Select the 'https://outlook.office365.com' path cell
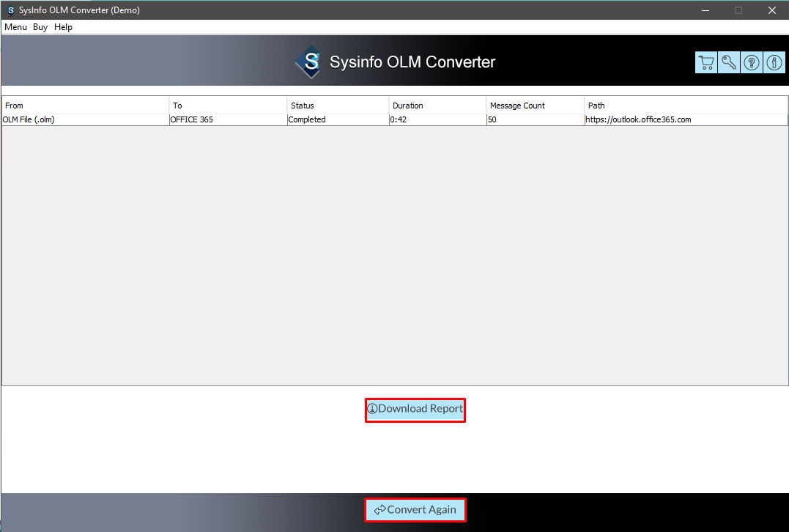 tap(686, 119)
